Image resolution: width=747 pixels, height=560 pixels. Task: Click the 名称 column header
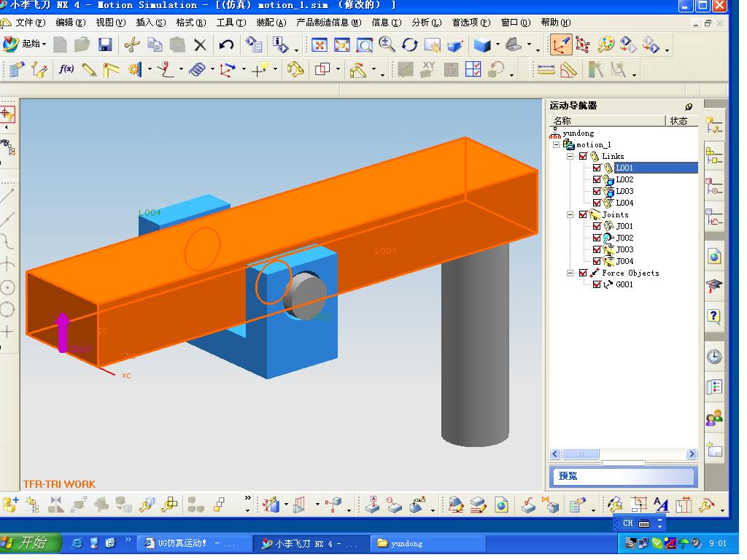[607, 120]
